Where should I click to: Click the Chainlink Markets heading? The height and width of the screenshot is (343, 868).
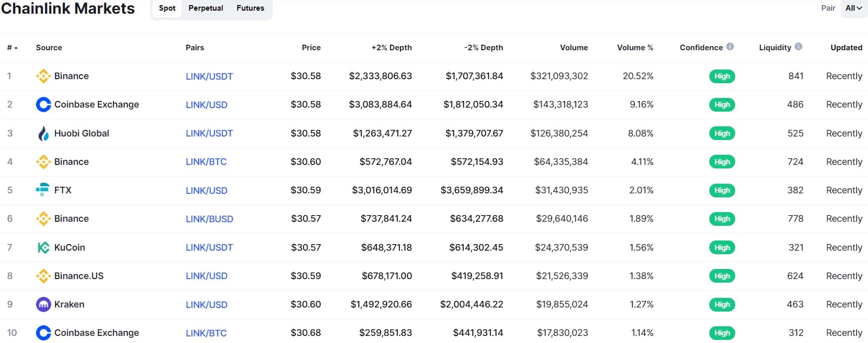(68, 8)
